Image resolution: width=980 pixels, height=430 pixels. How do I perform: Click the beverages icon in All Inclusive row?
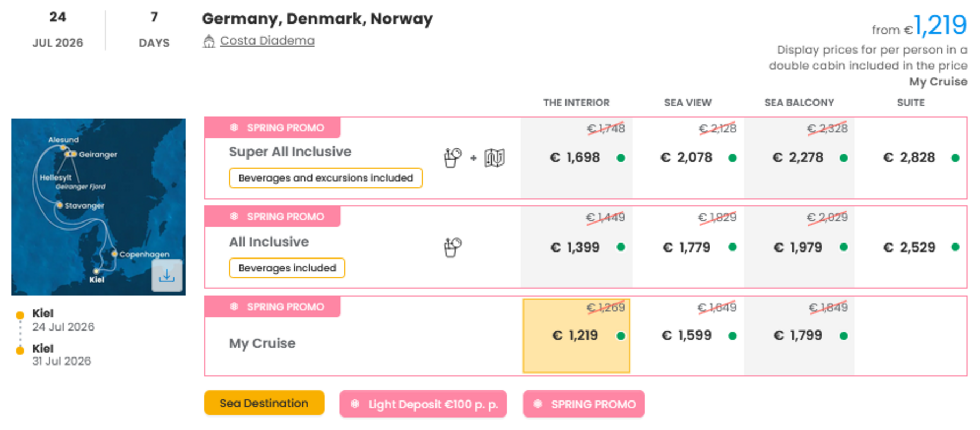point(452,247)
